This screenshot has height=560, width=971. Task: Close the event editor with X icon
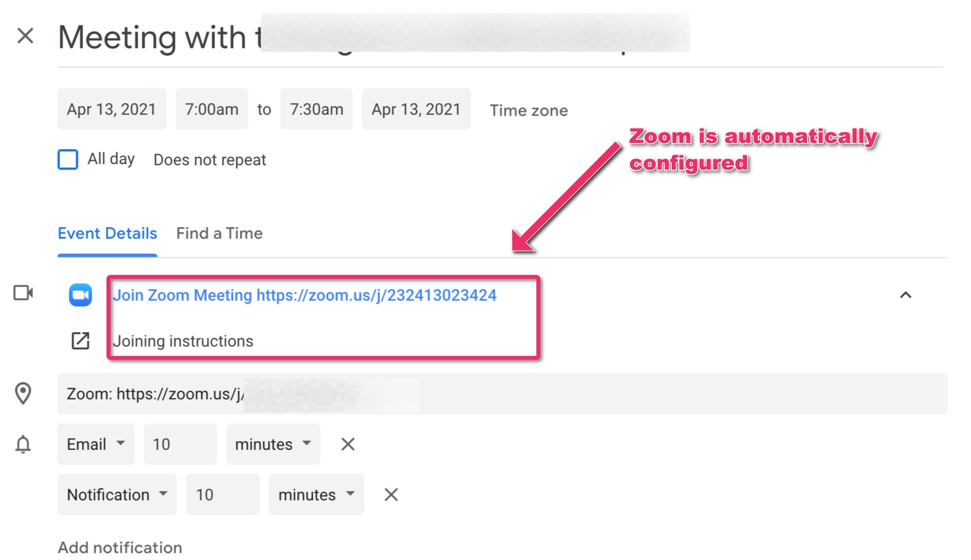point(25,36)
